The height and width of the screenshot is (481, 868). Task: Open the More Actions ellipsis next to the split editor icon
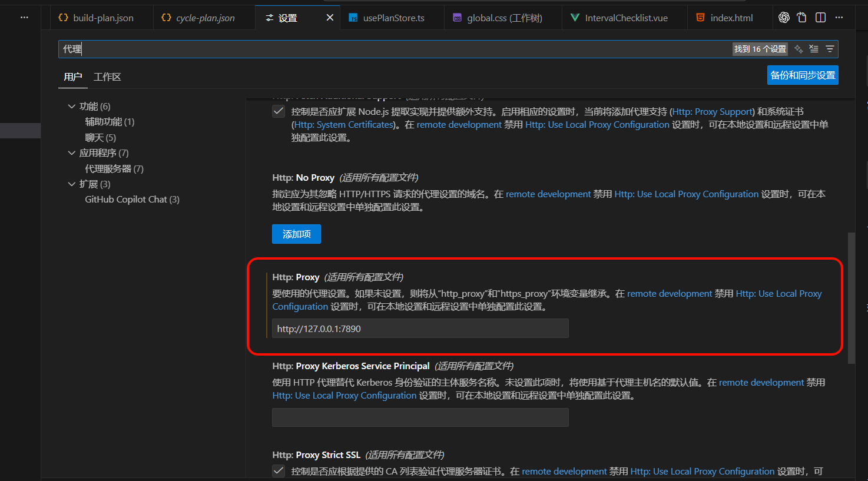pos(839,18)
